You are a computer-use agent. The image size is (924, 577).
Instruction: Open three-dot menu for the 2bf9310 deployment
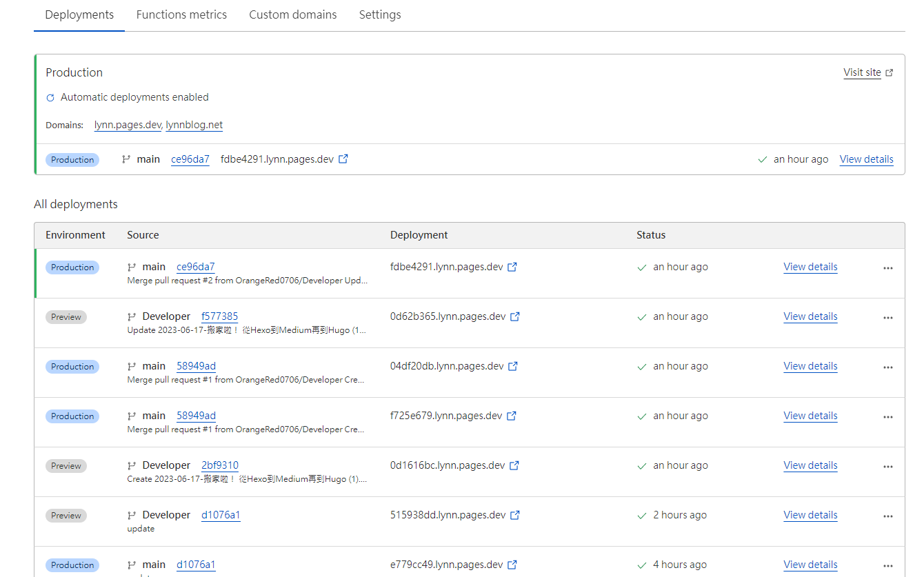click(888, 467)
